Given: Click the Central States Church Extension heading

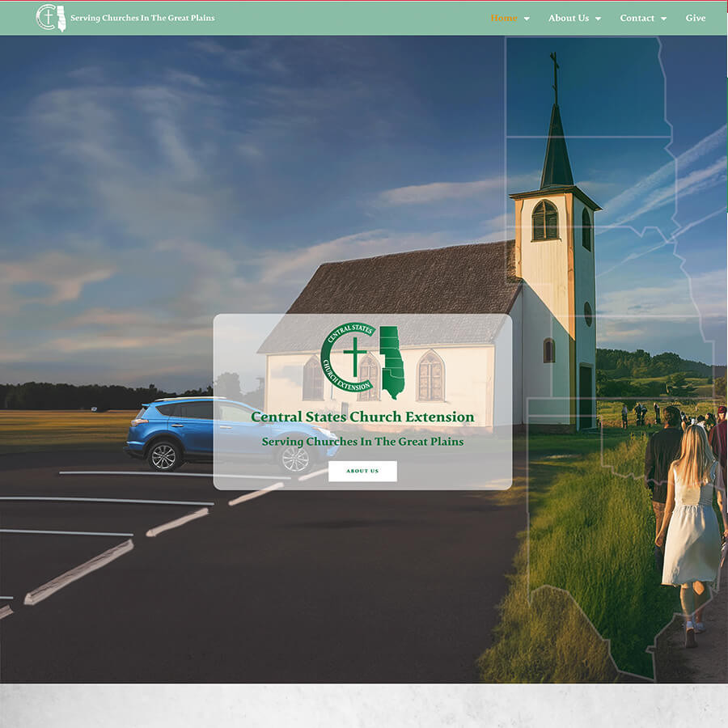Looking at the screenshot, I should (362, 417).
